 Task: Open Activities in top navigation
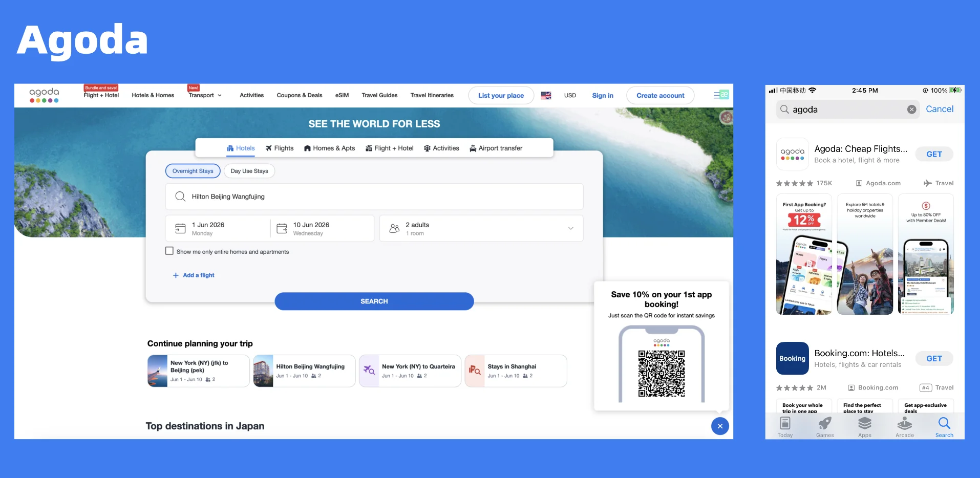tap(252, 95)
